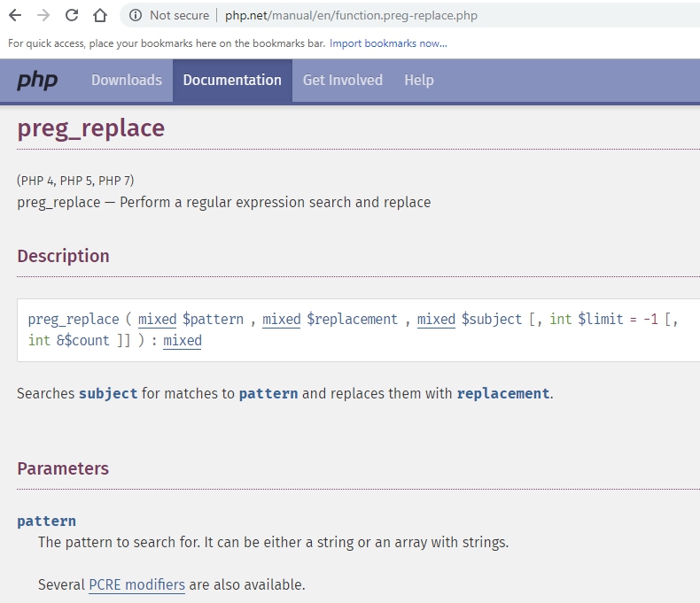
Task: Click the Description section heading
Action: click(63, 256)
